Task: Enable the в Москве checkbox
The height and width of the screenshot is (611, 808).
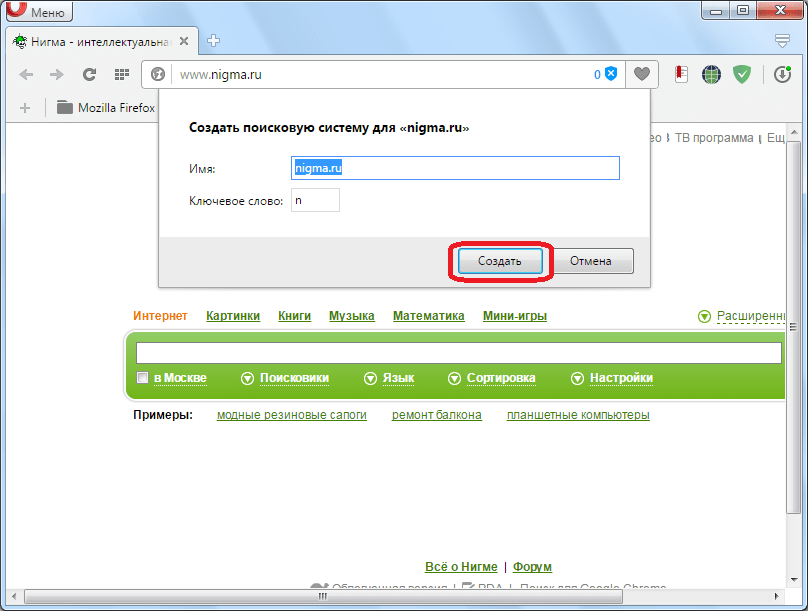Action: tap(143, 378)
